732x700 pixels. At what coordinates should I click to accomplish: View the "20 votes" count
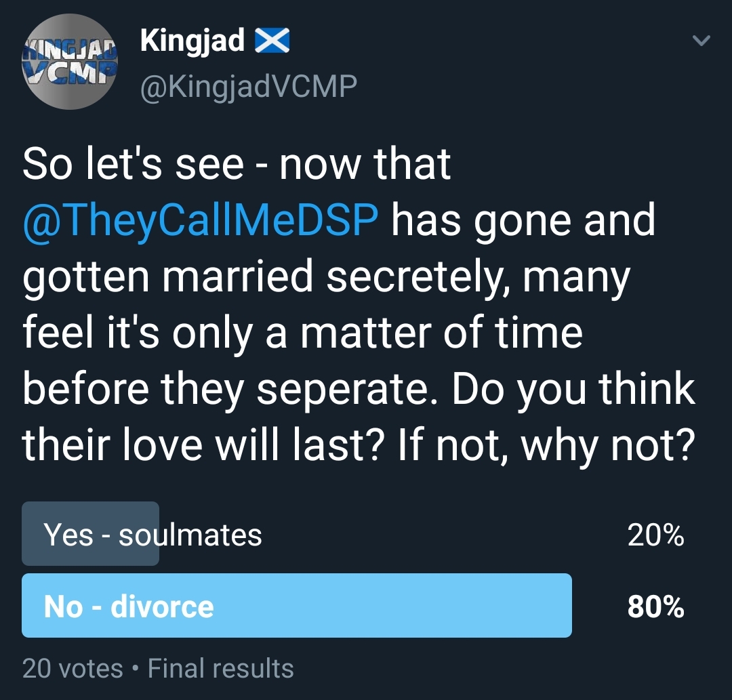(73, 668)
